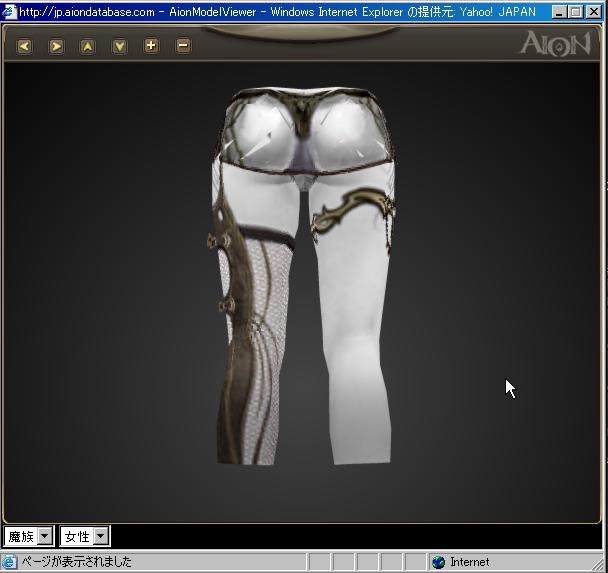Click the page icon in the status bar
This screenshot has height=573, width=608.
tap(9, 562)
